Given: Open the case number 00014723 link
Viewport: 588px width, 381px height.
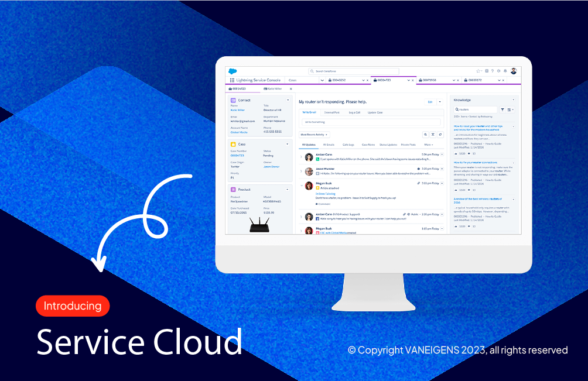Looking at the screenshot, I should [237, 156].
